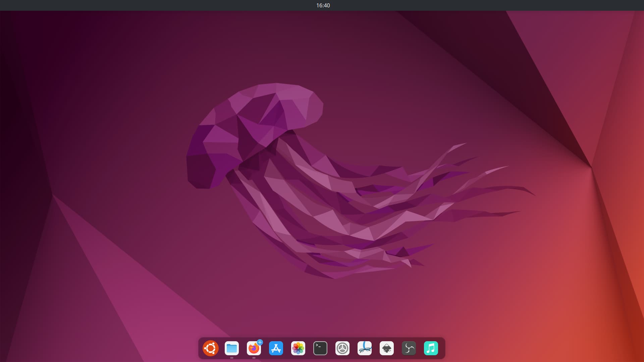Click the blue plus badge on Firefox
This screenshot has width=644, height=362.
tap(260, 342)
